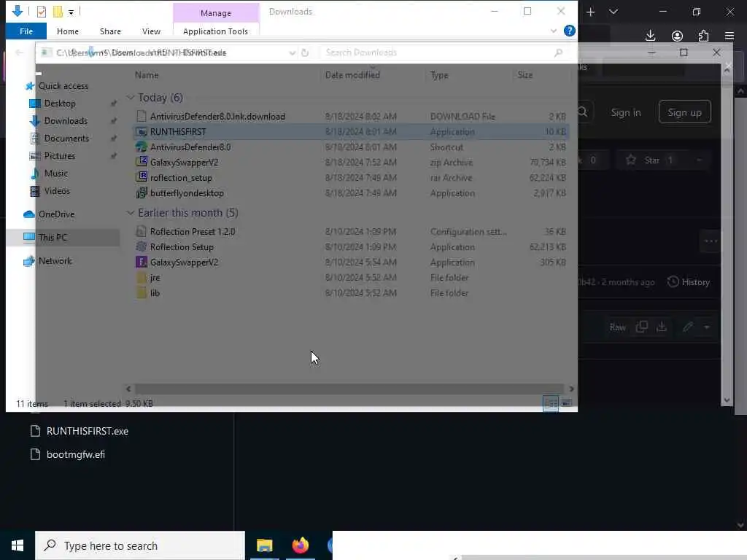Click the Back navigation arrow in Explorer
747x560 pixels.
pos(19,52)
